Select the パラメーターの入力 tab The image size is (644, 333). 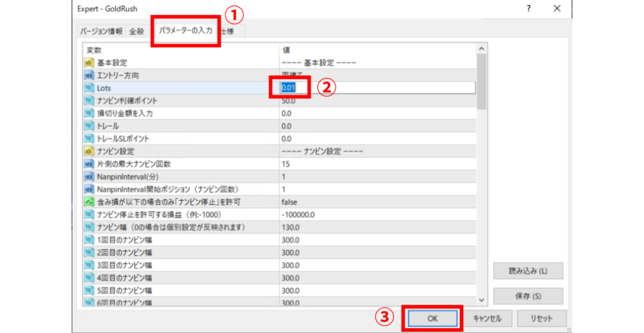pos(185,30)
